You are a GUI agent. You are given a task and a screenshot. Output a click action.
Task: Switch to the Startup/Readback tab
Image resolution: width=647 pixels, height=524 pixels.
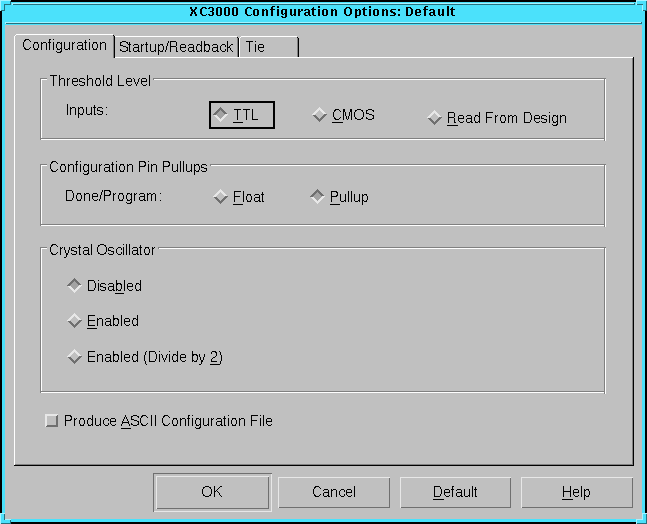(175, 47)
